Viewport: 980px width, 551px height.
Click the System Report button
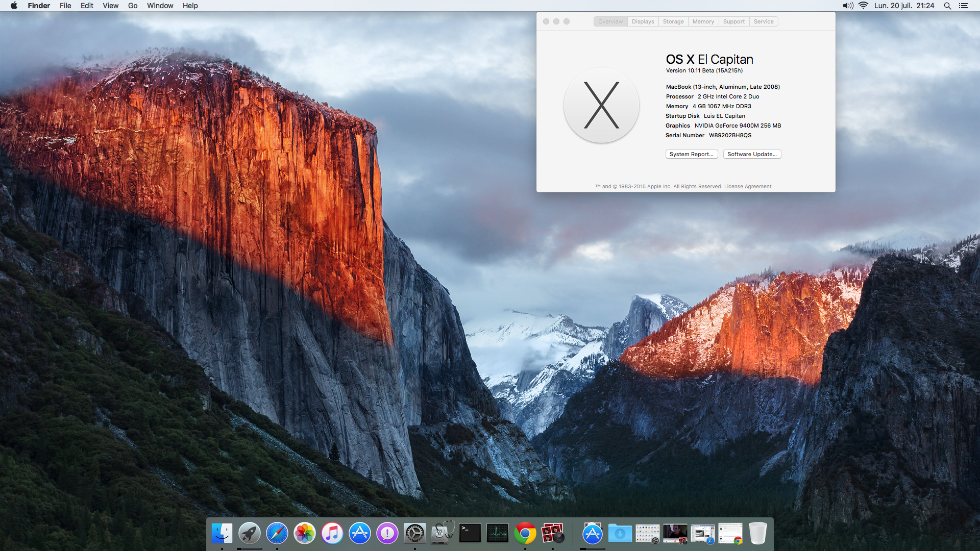[691, 154]
